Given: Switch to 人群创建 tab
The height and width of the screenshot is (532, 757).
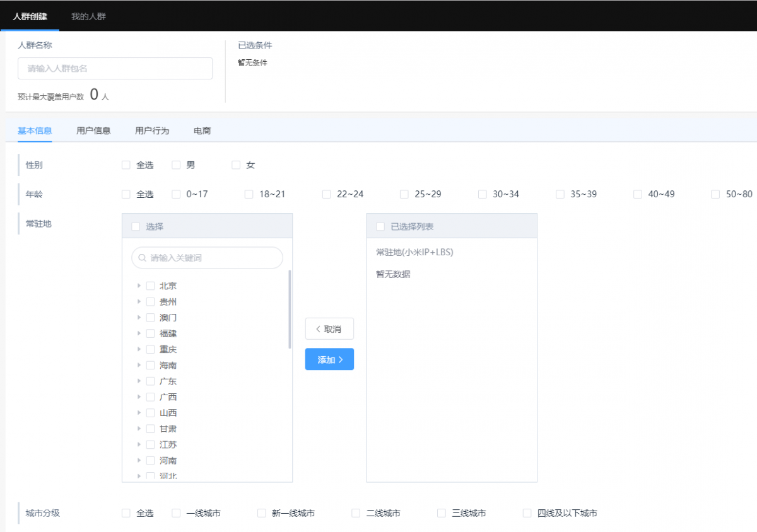Looking at the screenshot, I should click(x=30, y=16).
